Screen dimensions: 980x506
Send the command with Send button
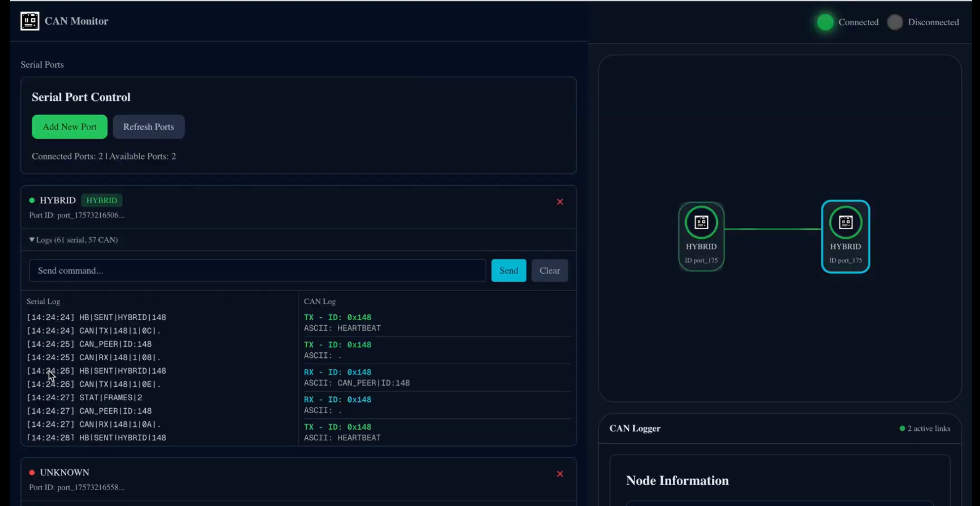tap(509, 270)
